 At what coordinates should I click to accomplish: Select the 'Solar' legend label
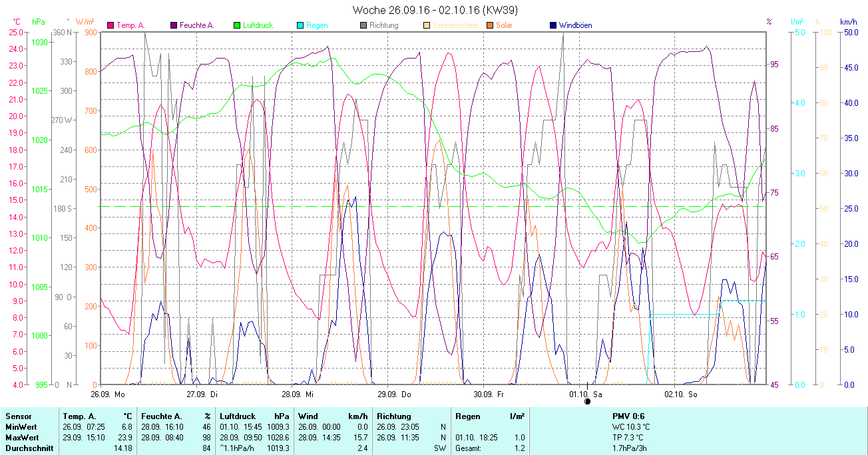[504, 25]
